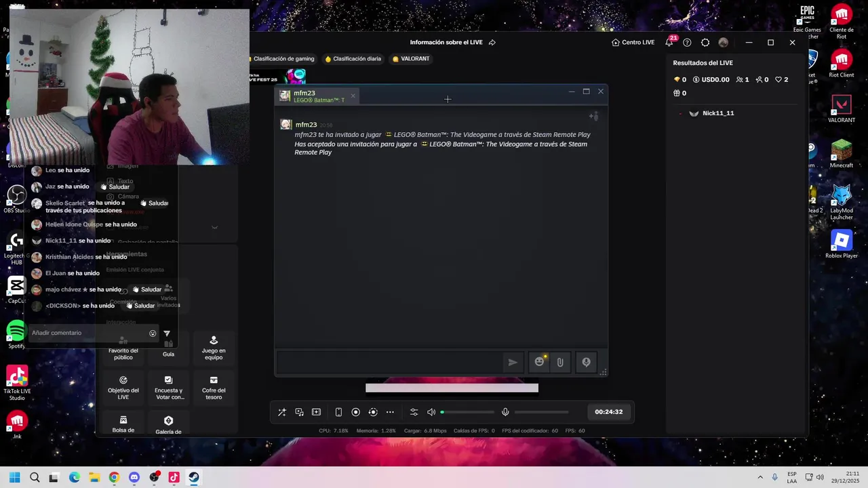Select the mfm23 chat tab
The width and height of the screenshot is (868, 488).
tap(317, 96)
